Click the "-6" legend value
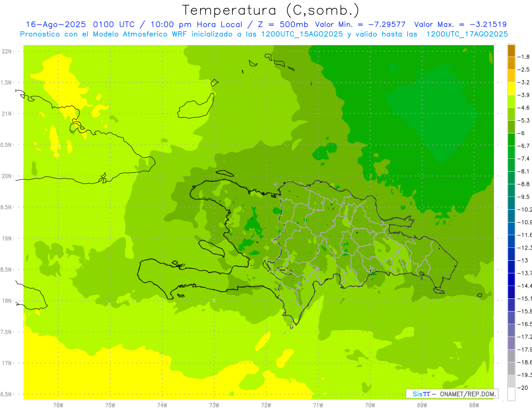 521,133
